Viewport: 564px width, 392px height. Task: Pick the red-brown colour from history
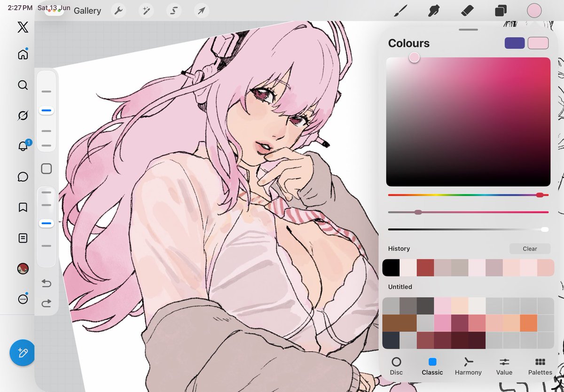tap(425, 268)
